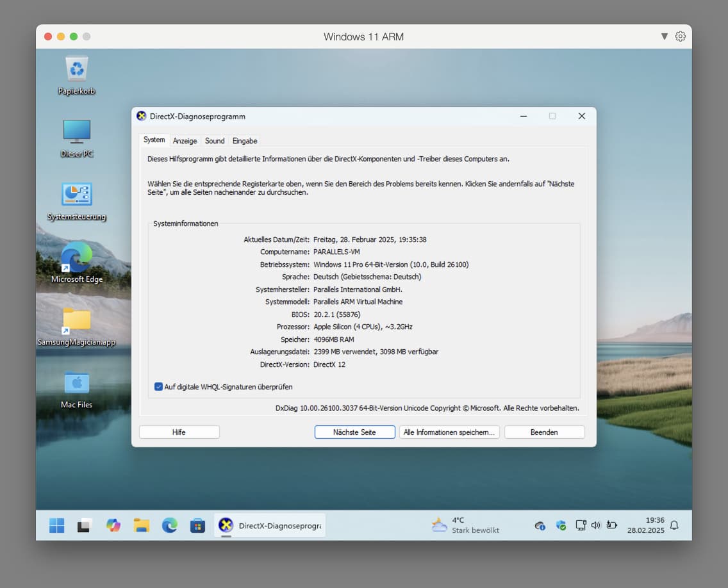
Task: Minimize the DirectX-Diagnoseprogramm dialog
Action: click(x=524, y=116)
